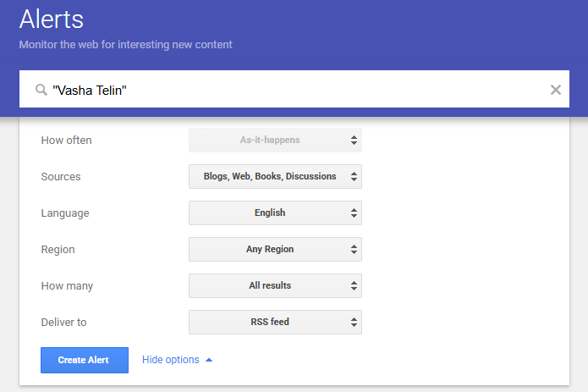Open the Sources dropdown

point(275,177)
